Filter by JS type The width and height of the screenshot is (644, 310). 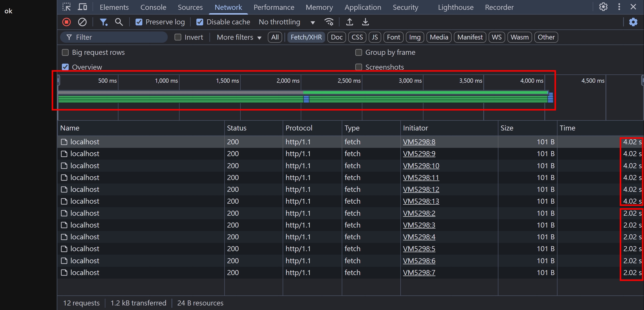tap(375, 37)
